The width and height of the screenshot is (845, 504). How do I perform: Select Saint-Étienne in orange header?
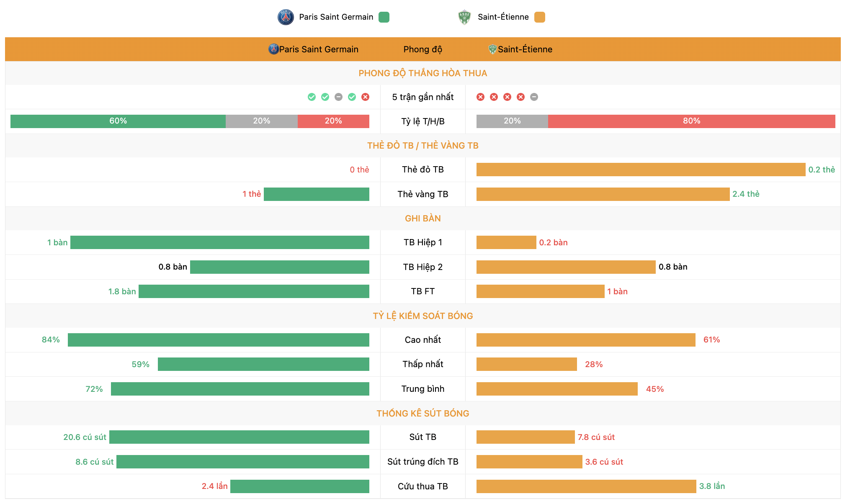[525, 49]
